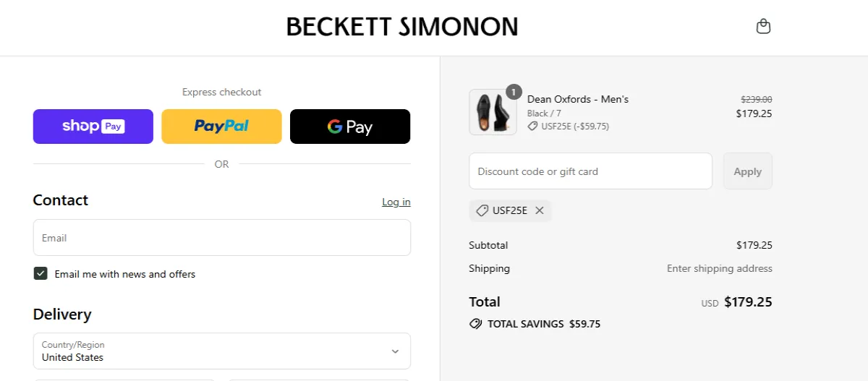This screenshot has width=868, height=381.
Task: Focus the Email input field
Action: click(221, 238)
